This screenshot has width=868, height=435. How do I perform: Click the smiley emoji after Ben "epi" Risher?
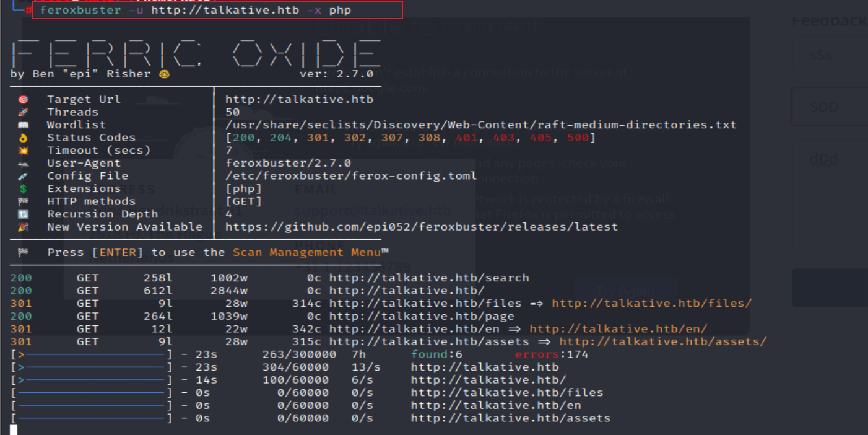coord(164,74)
